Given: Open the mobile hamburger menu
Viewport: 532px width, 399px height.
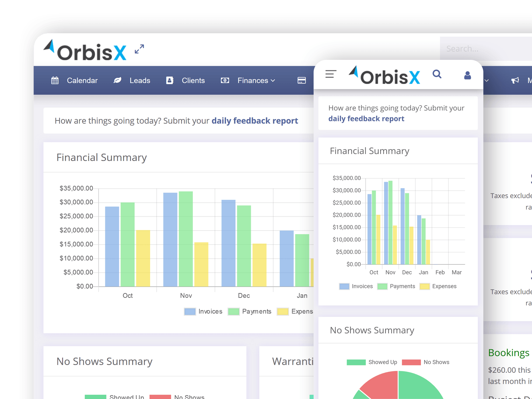Looking at the screenshot, I should 331,74.
